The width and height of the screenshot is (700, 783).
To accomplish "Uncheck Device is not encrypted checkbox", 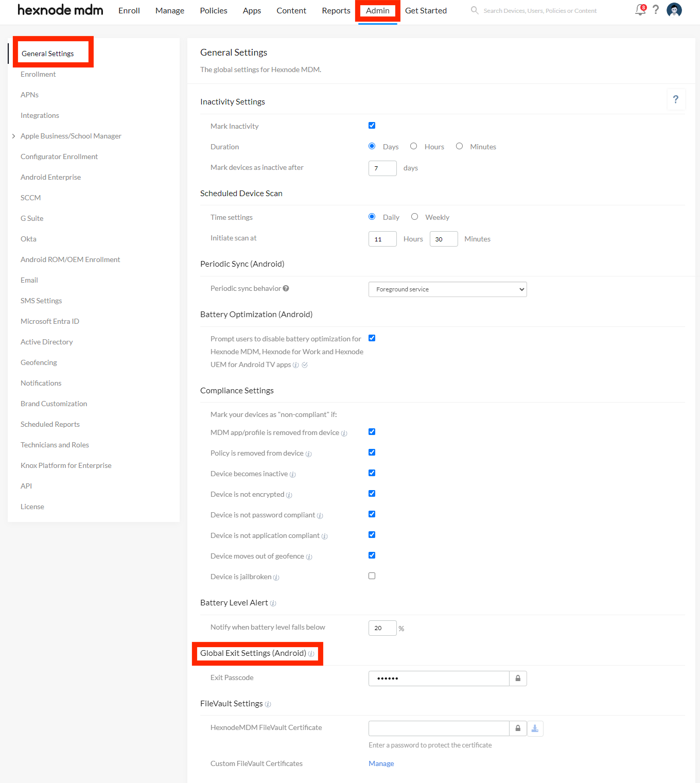I will (372, 494).
